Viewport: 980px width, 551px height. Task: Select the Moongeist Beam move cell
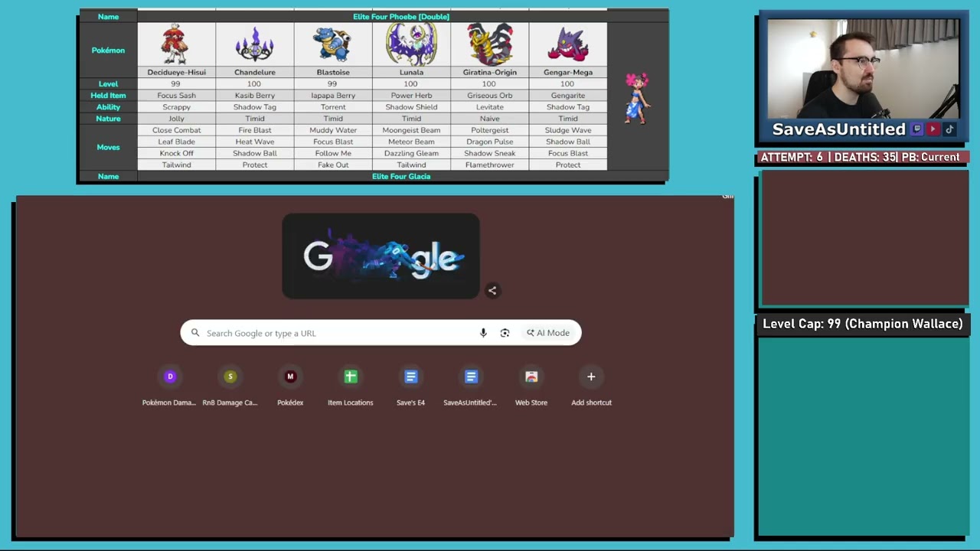coord(411,130)
